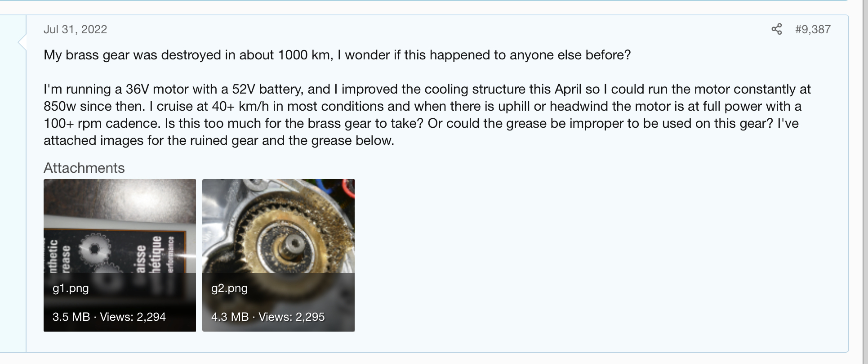Click the g1.png file name label
Image resolution: width=868 pixels, height=364 pixels.
71,288
